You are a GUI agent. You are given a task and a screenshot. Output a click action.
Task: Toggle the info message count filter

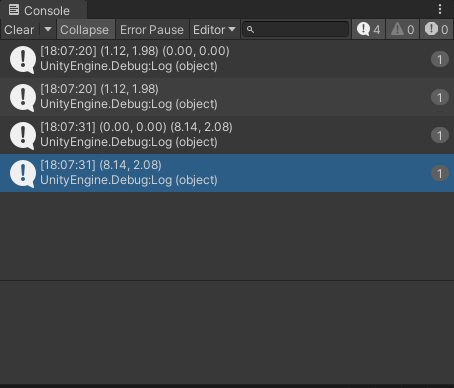368,30
